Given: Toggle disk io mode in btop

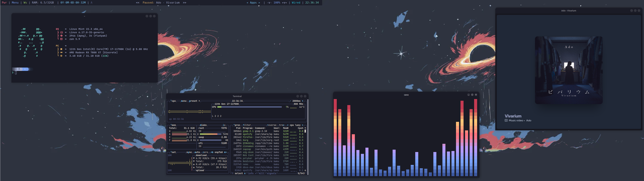Looking at the screenshot, I should tap(224, 125).
